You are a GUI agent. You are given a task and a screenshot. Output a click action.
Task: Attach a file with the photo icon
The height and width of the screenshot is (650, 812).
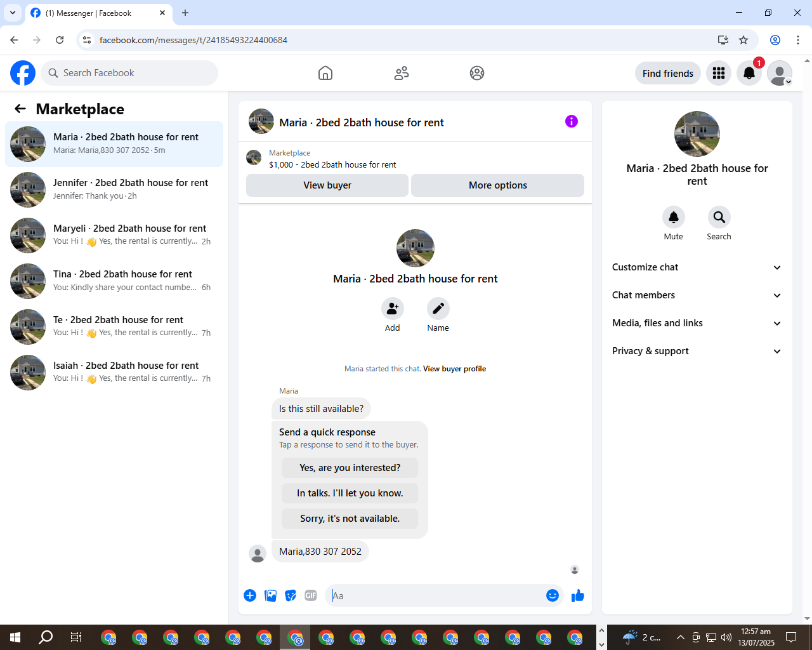pos(270,595)
